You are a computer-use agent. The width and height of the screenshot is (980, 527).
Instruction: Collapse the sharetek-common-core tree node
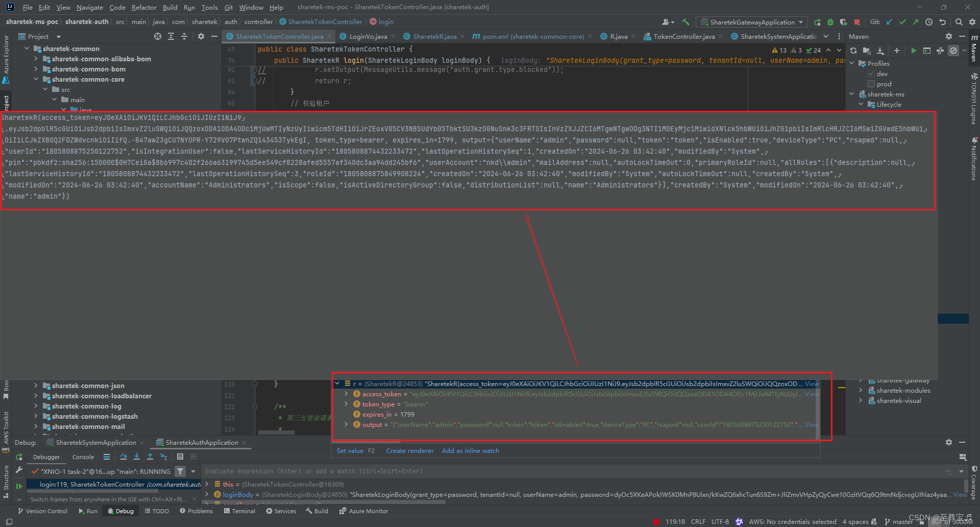[36, 79]
